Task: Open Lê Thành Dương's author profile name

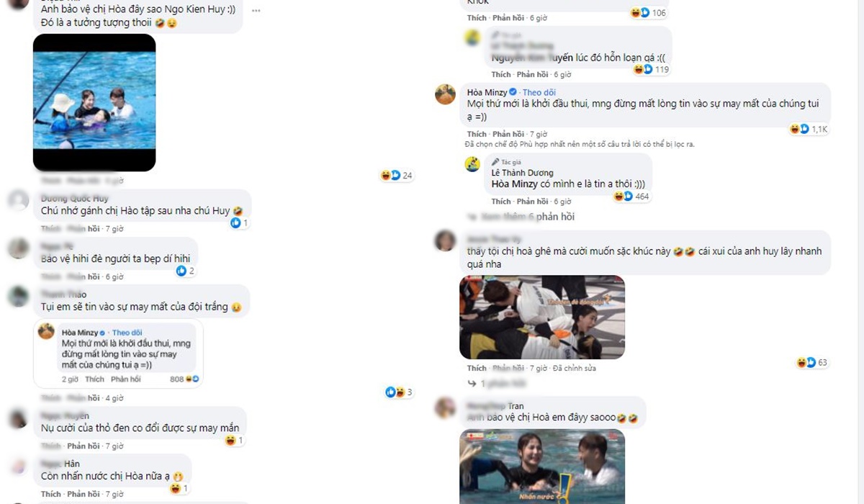Action: (523, 174)
